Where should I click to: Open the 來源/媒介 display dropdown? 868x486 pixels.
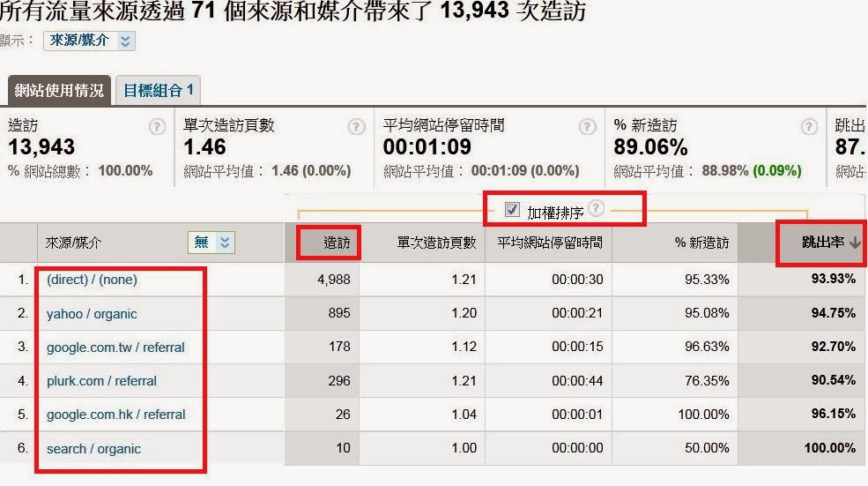pos(89,41)
